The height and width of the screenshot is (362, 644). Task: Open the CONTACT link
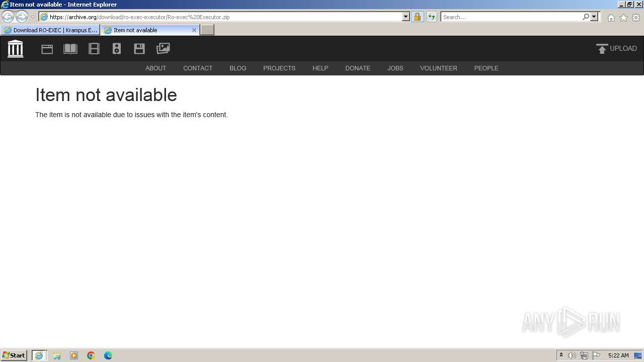(x=198, y=68)
